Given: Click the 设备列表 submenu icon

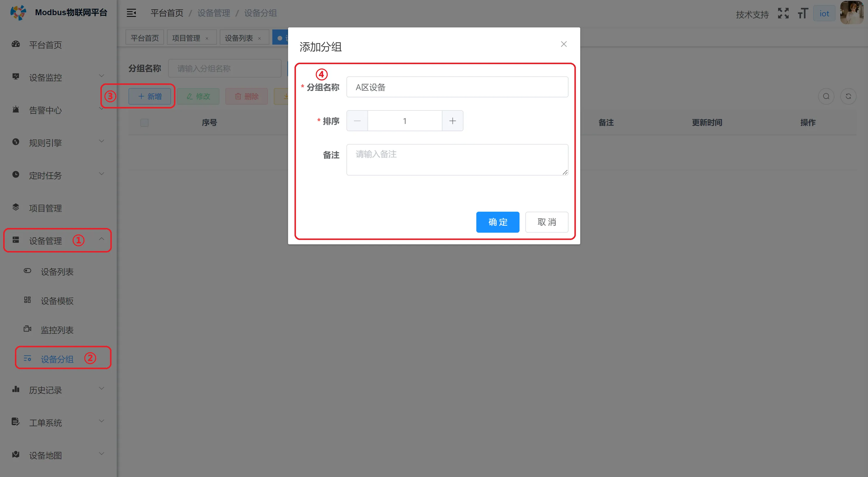Looking at the screenshot, I should click(27, 271).
